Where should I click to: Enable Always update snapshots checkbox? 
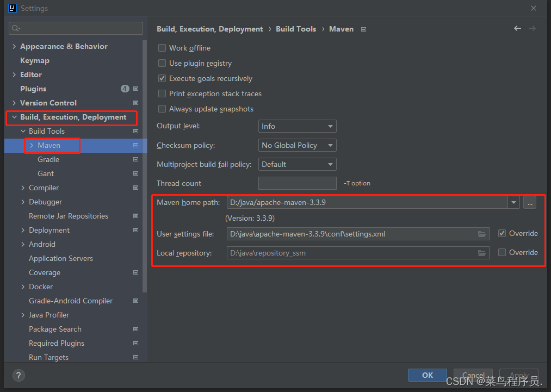(x=162, y=109)
